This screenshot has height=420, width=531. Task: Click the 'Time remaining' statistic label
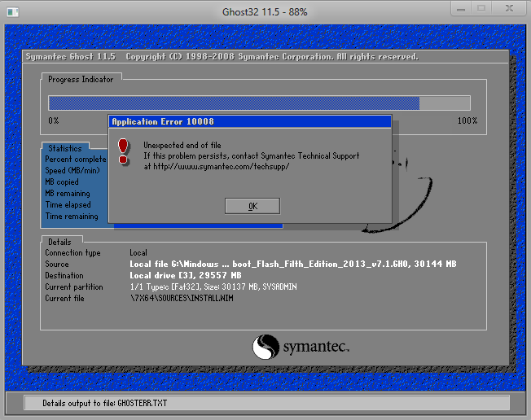tap(72, 217)
